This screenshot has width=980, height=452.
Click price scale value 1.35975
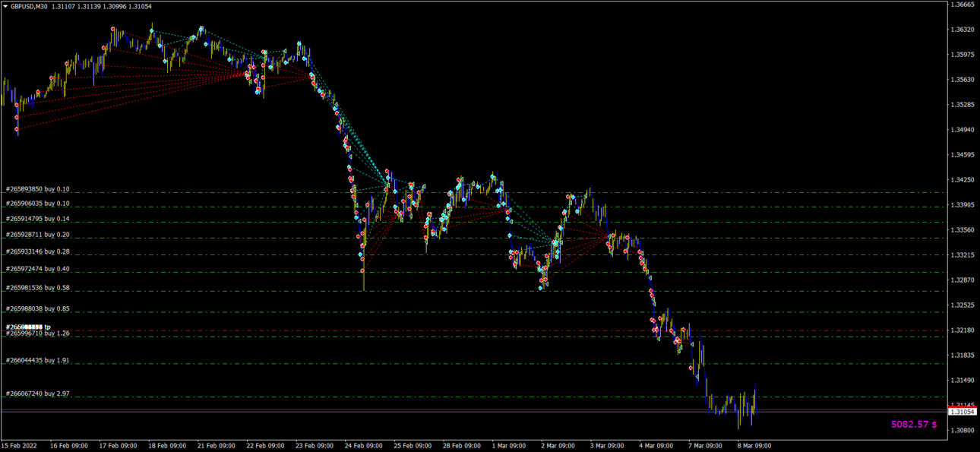(962, 55)
